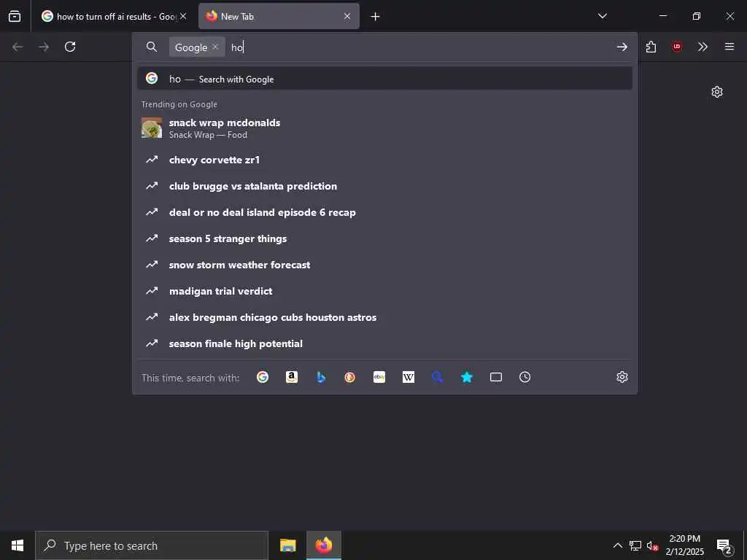This screenshot has width=747, height=560.
Task: Select 'season finale high potential' suggestion
Action: pos(385,343)
